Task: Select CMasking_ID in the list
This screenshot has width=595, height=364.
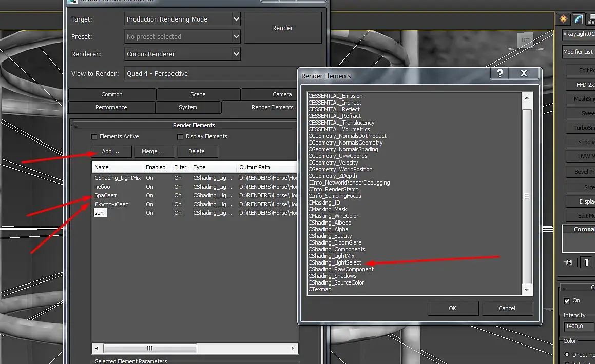Action: (324, 203)
